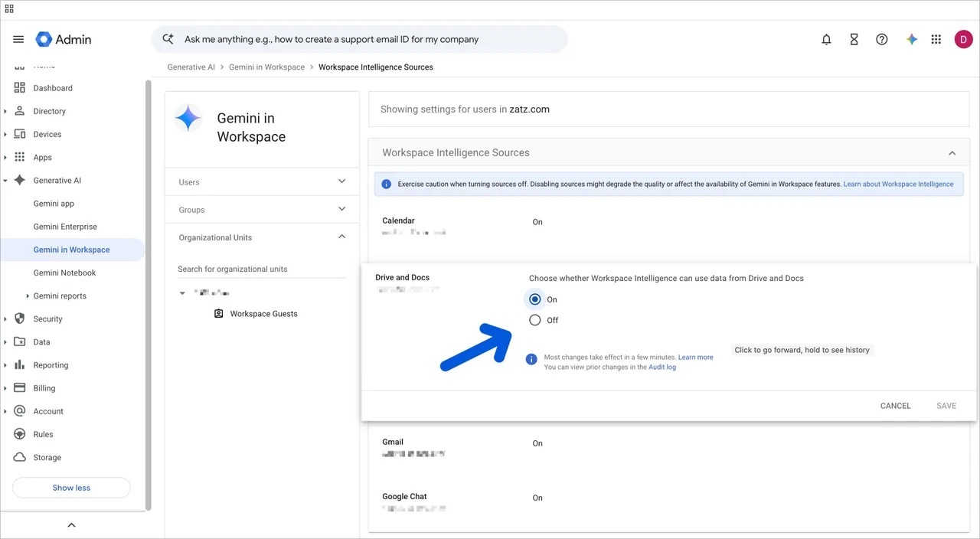
Task: Collapse the root organizational unit triangle
Action: tap(182, 293)
